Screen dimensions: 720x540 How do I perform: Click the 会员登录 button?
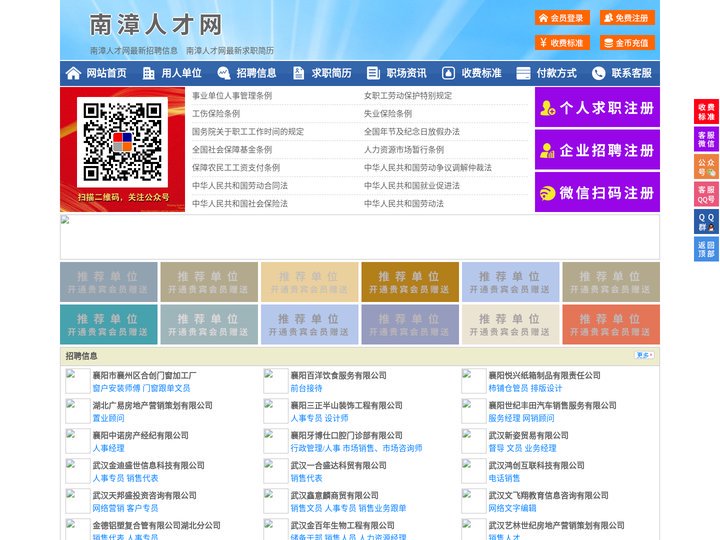[562, 18]
